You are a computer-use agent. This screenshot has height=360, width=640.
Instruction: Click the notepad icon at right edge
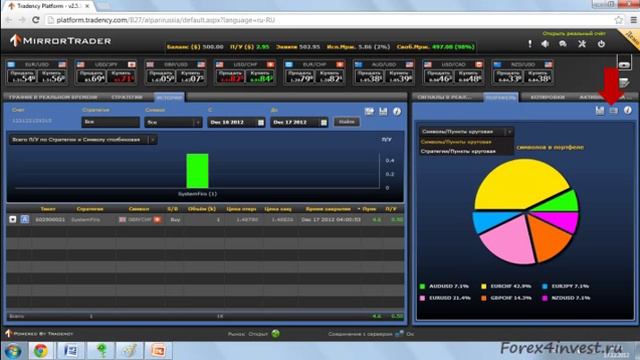624,82
